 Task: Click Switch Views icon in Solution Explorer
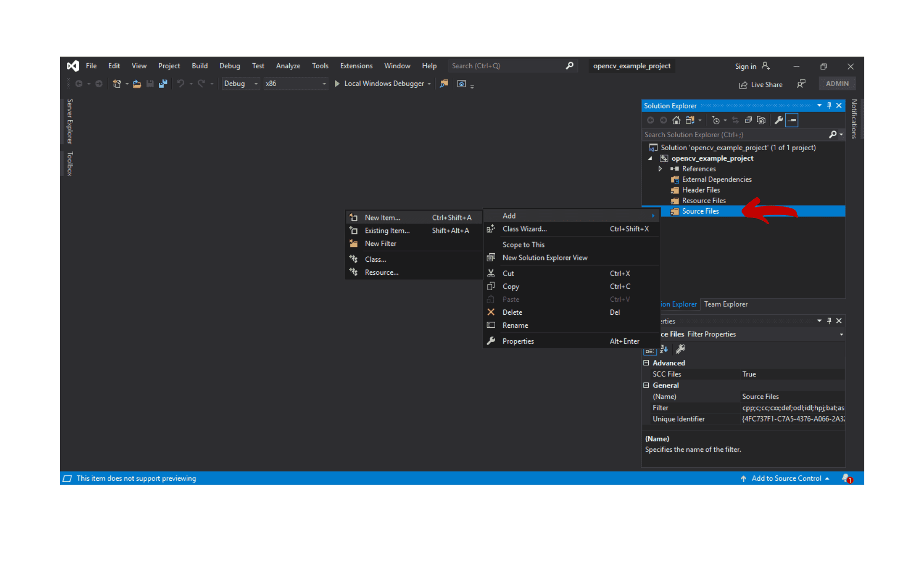(690, 120)
